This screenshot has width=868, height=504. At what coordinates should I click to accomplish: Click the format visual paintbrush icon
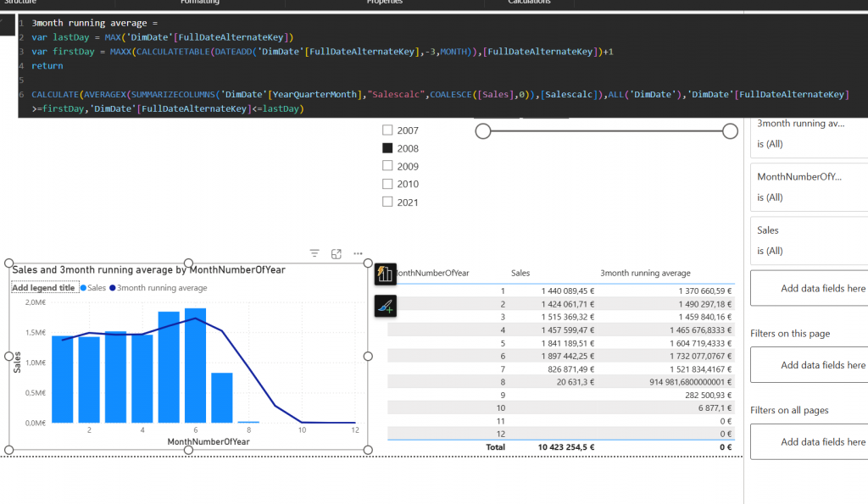386,306
